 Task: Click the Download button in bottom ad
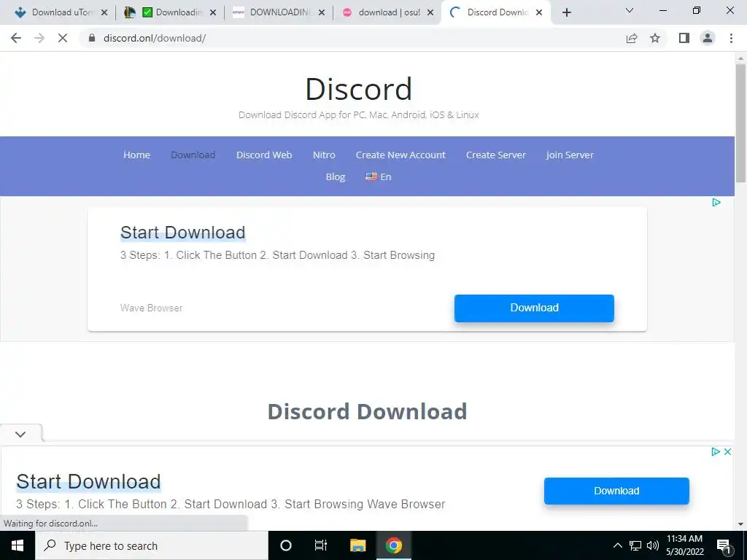coord(616,491)
